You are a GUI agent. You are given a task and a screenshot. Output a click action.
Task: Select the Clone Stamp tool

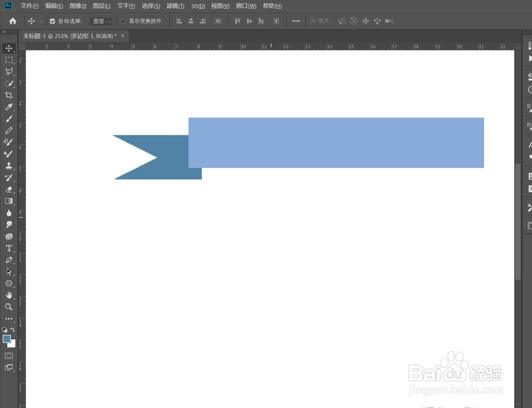pos(9,166)
